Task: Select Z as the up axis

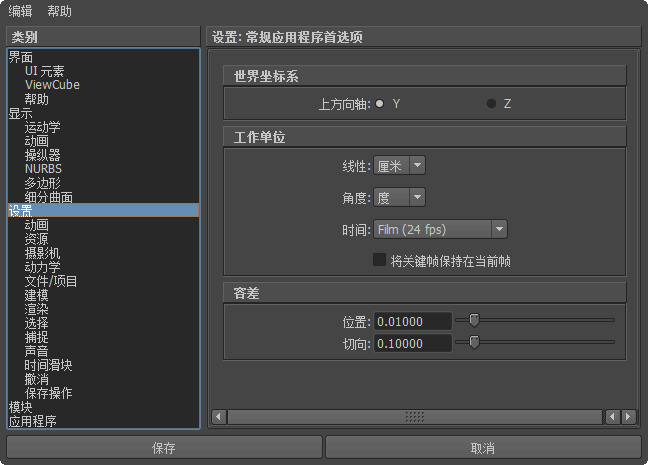Action: (491, 103)
